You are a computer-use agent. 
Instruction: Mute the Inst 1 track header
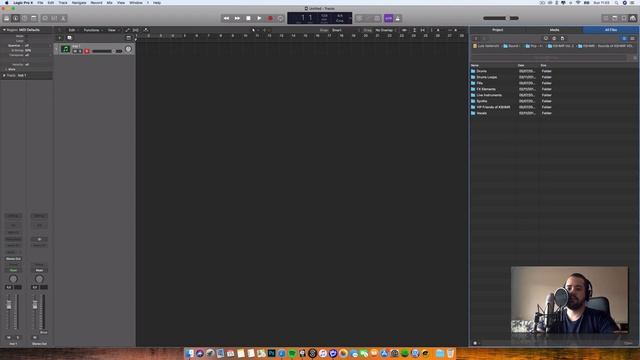coord(75,51)
